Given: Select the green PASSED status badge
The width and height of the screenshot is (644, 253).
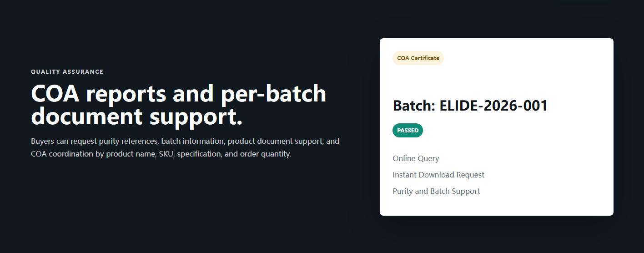Looking at the screenshot, I should click(x=408, y=131).
